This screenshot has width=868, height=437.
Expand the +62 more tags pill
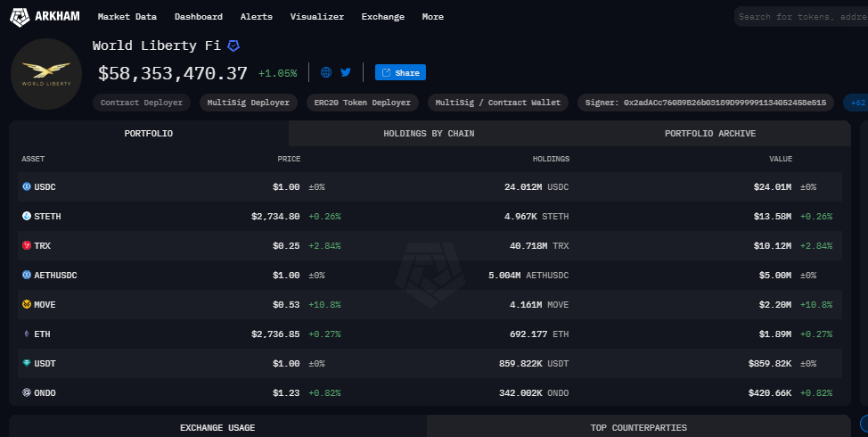point(856,103)
